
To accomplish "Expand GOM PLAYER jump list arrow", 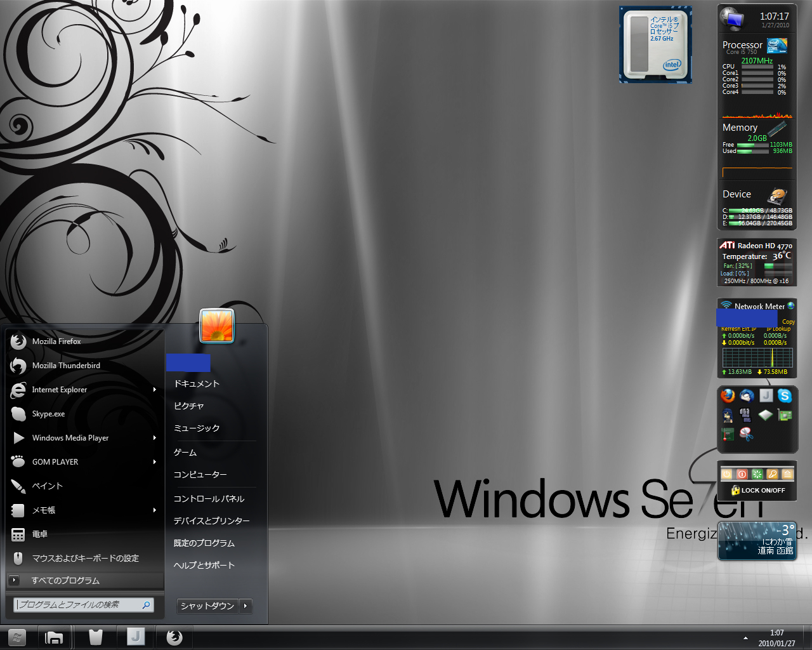I will (x=155, y=462).
